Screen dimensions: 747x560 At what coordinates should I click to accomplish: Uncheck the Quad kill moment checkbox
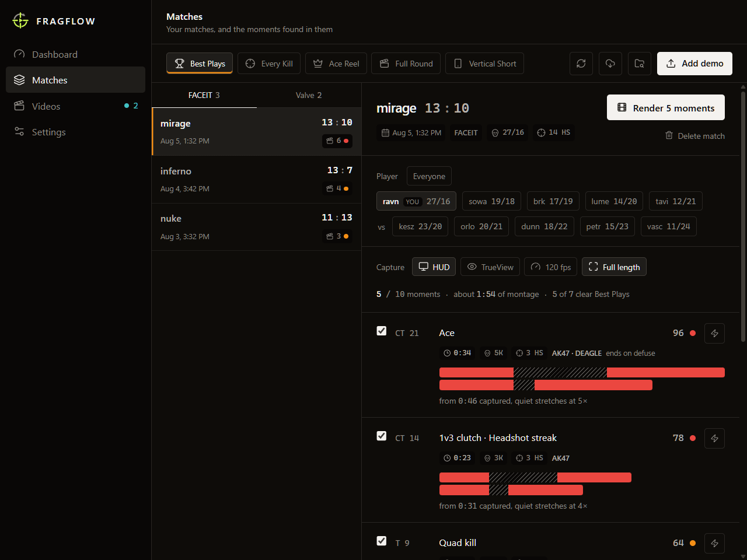tap(382, 541)
